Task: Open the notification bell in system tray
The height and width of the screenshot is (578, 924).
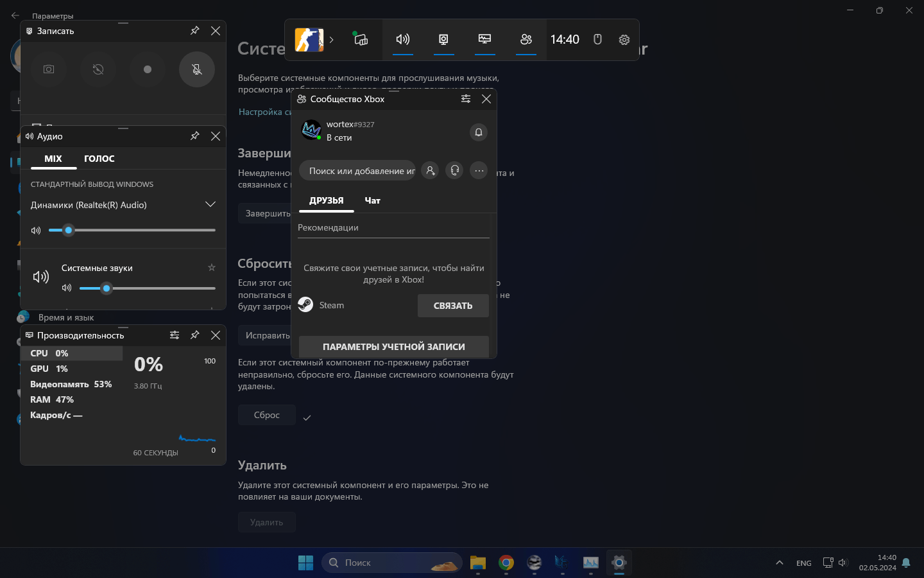Action: pos(906,563)
